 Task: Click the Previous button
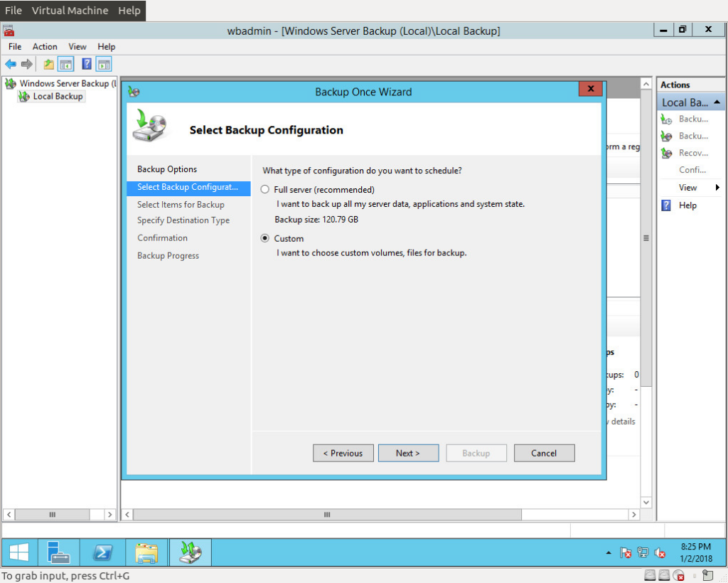[x=343, y=453]
